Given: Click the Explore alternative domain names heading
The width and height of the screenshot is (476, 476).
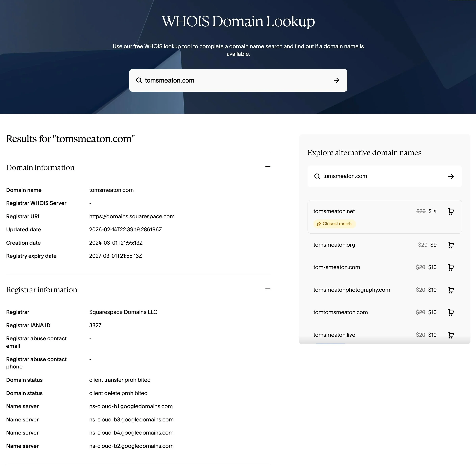Looking at the screenshot, I should (x=364, y=153).
